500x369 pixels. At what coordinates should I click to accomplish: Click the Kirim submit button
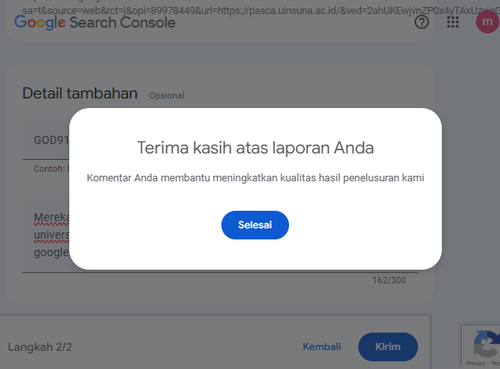click(388, 347)
